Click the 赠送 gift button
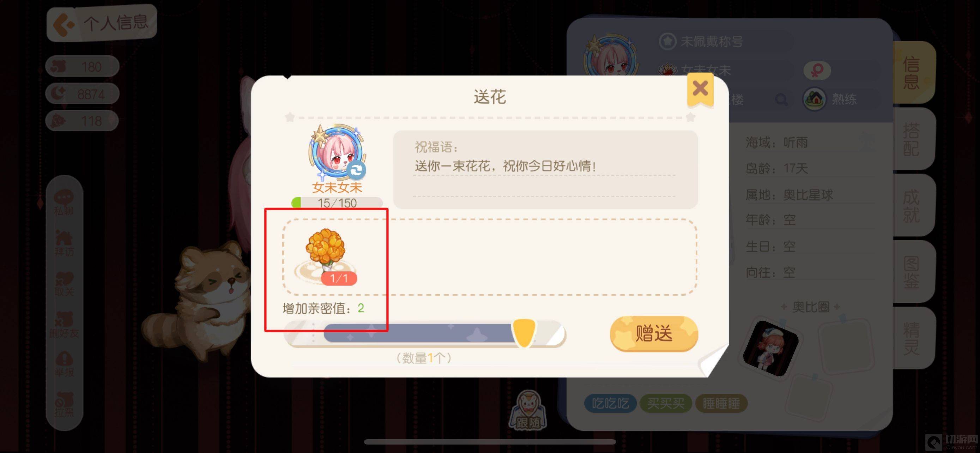This screenshot has width=980, height=453. click(654, 333)
